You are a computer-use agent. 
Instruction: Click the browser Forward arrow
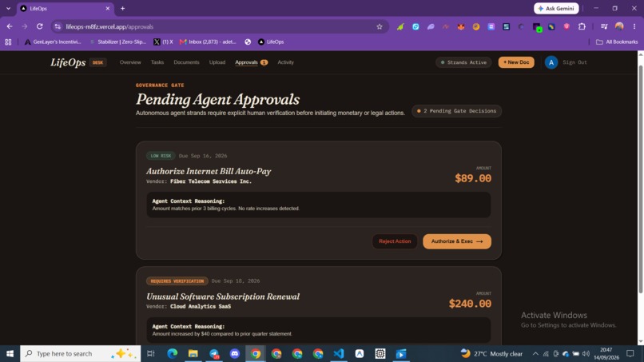pos(25,26)
